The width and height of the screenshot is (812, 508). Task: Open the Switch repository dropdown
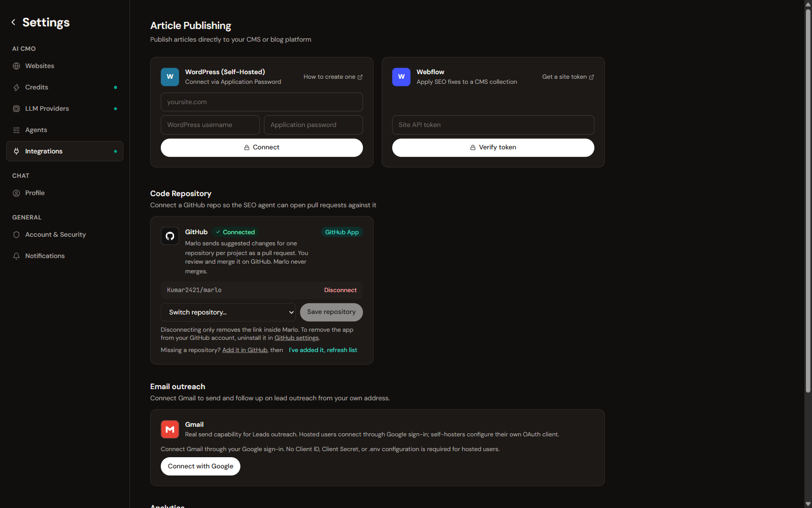pyautogui.click(x=228, y=312)
